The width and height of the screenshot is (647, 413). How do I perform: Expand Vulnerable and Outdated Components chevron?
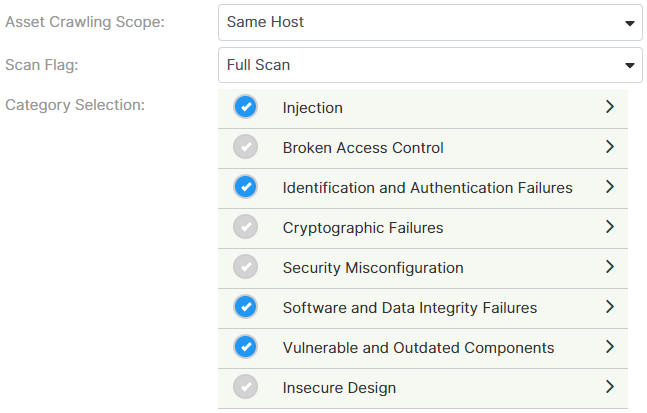(609, 347)
